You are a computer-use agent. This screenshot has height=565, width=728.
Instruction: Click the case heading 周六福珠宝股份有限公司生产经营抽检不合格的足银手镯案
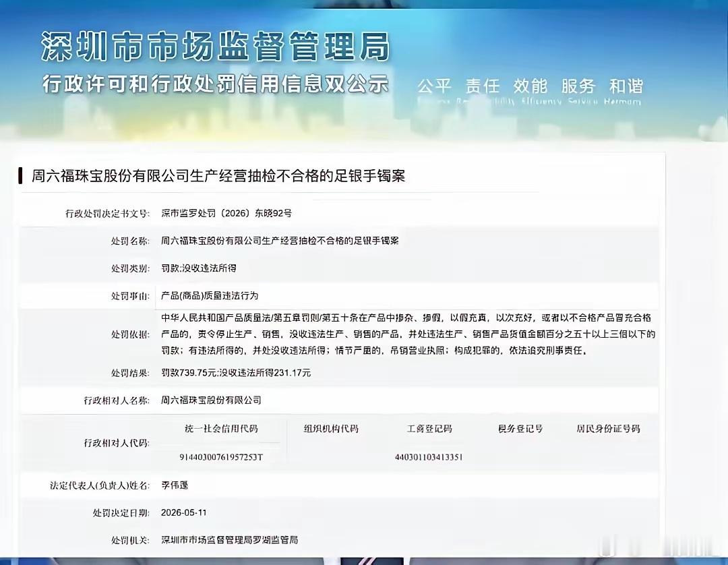[218, 176]
